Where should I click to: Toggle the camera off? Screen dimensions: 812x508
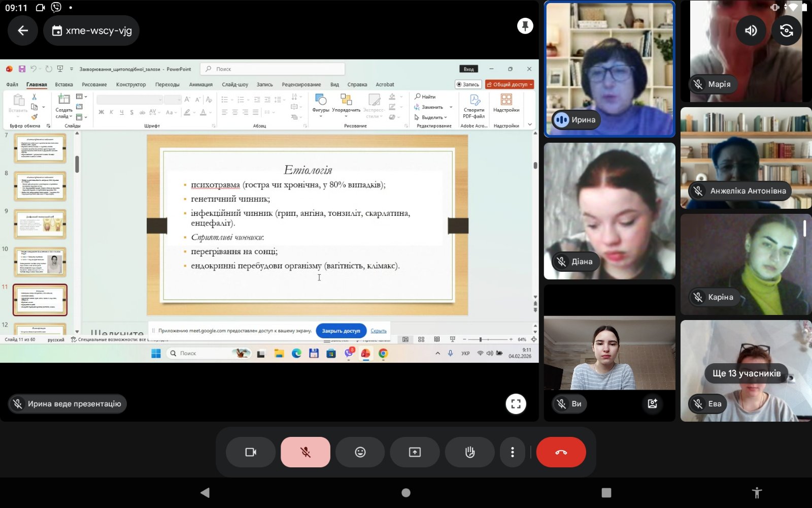point(251,452)
